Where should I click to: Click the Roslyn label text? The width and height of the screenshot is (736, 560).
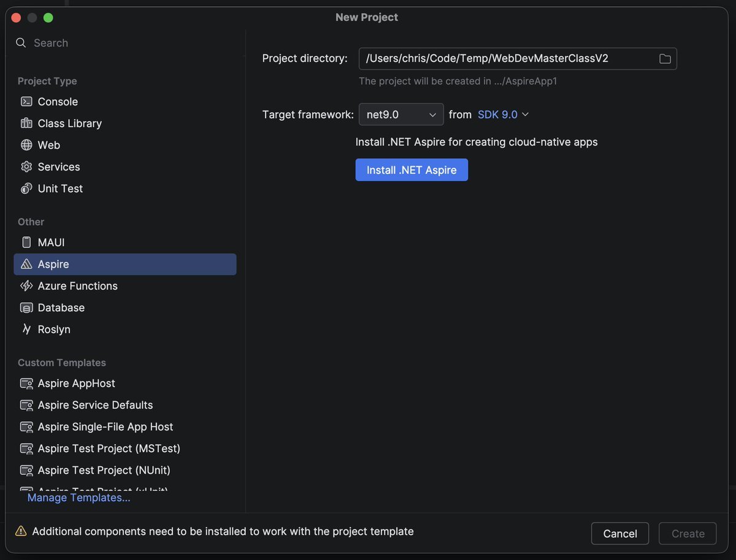(54, 329)
